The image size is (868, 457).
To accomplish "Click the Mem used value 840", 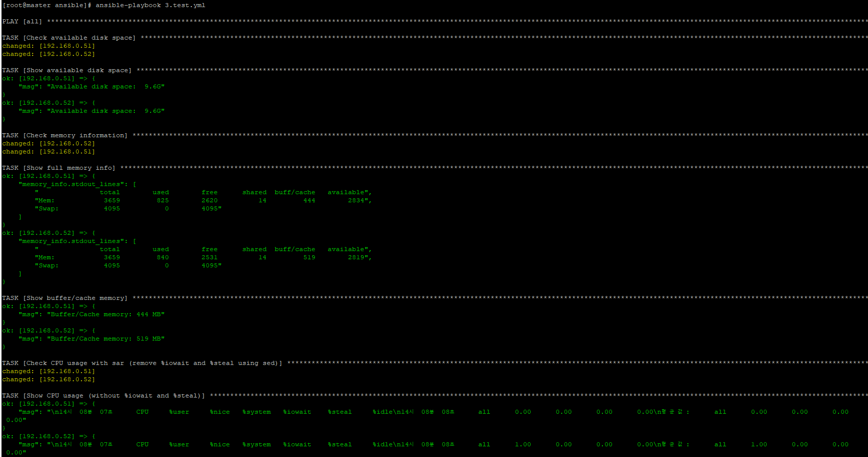I will pos(162,257).
